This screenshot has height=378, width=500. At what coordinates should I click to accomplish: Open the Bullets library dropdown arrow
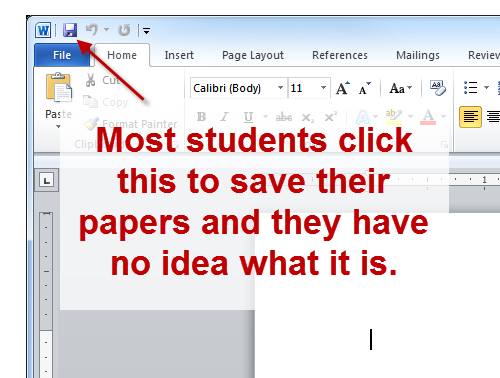click(487, 88)
